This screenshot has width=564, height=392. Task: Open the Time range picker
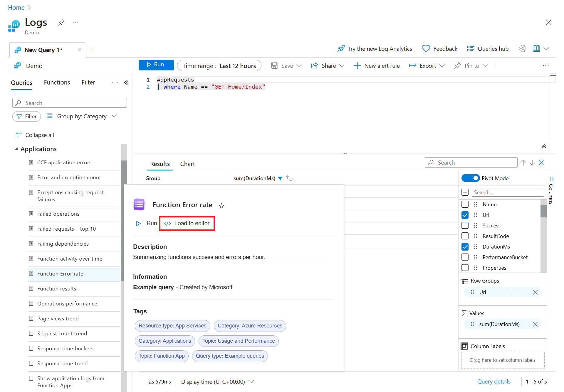tap(219, 66)
